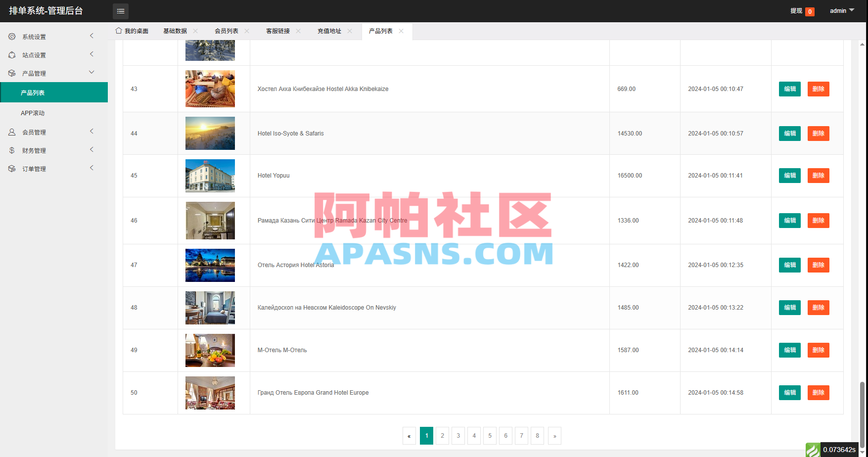Go to pagination page 8
Screen dimensions: 868x457
pos(537,436)
